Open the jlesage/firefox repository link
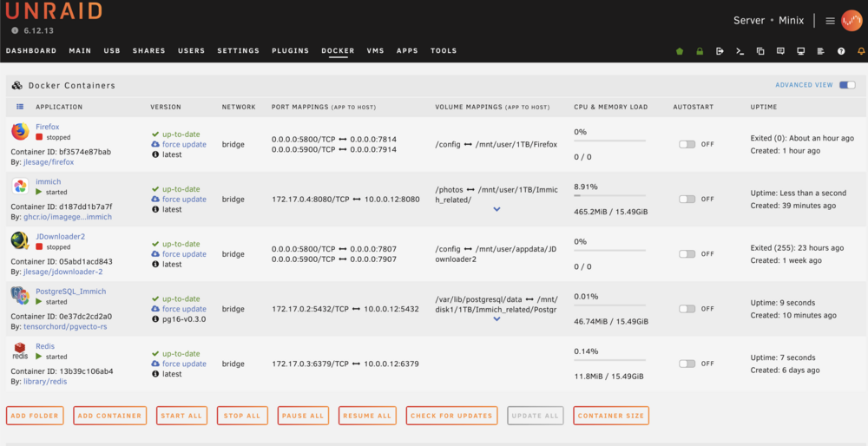868x446 pixels. point(49,162)
